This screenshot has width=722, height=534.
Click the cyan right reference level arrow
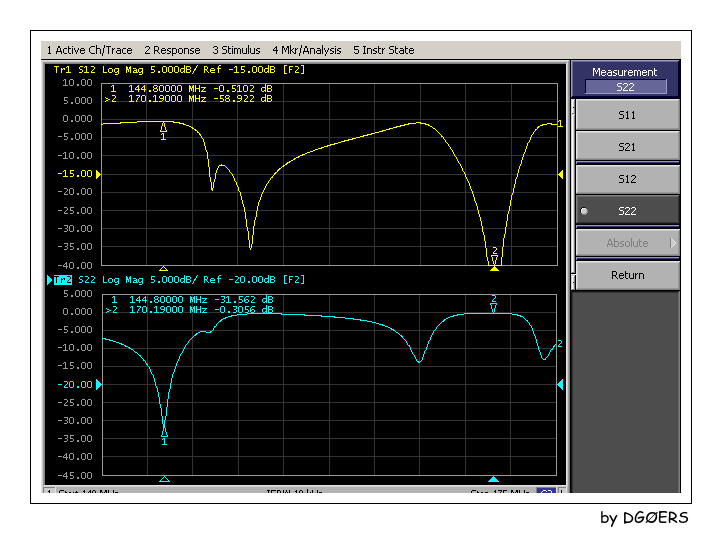pyautogui.click(x=560, y=384)
